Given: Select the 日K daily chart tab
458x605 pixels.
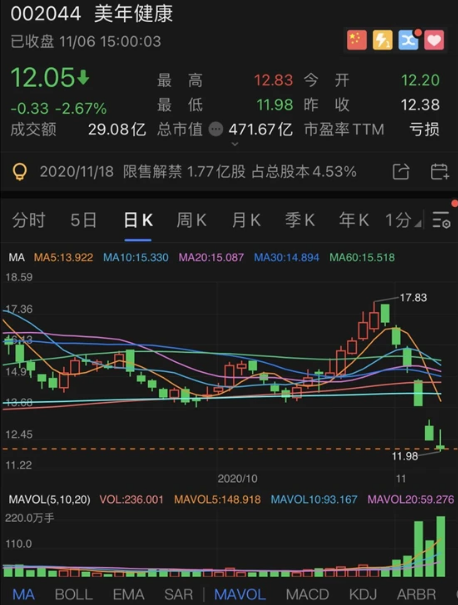Looking at the screenshot, I should [138, 220].
